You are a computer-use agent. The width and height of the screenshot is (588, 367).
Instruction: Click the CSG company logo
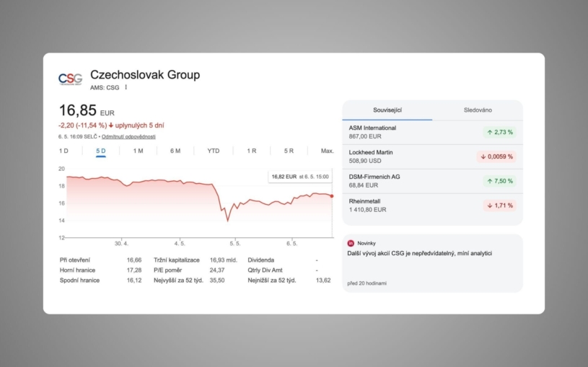coord(70,79)
